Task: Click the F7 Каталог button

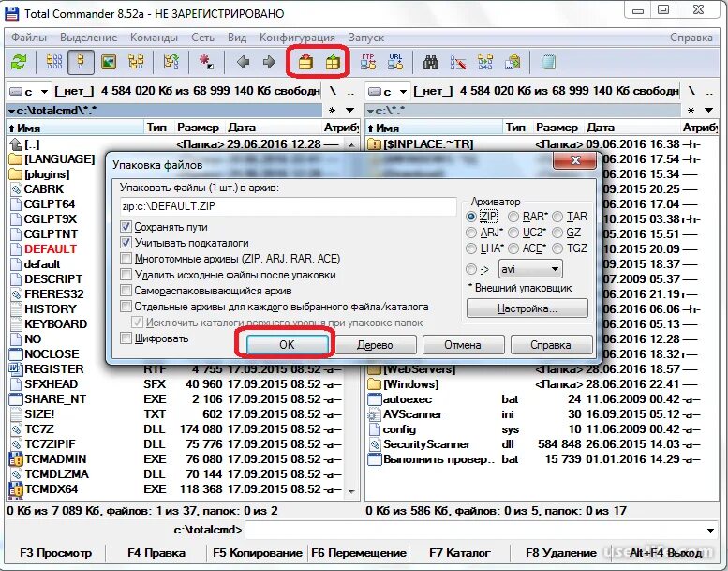Action: pos(460,553)
